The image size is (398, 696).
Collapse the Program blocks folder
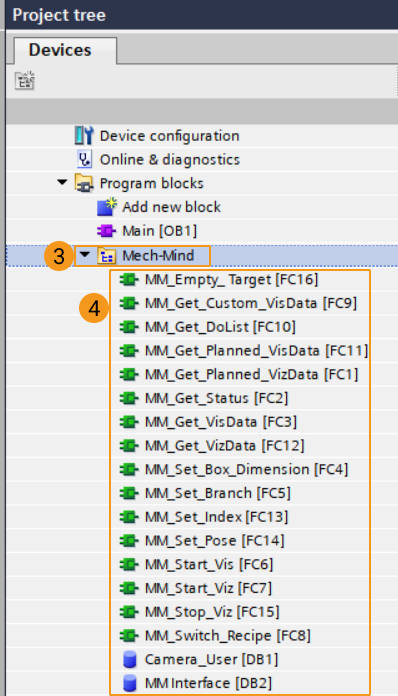click(x=63, y=182)
